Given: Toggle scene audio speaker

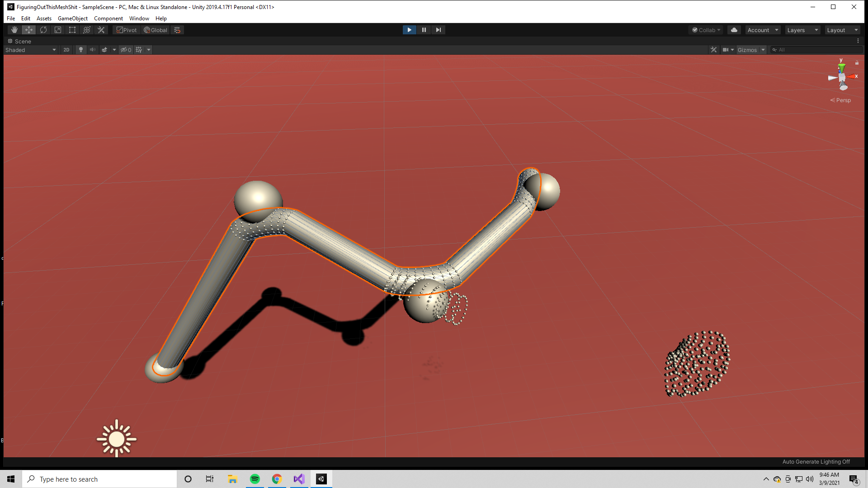Looking at the screenshot, I should (93, 50).
